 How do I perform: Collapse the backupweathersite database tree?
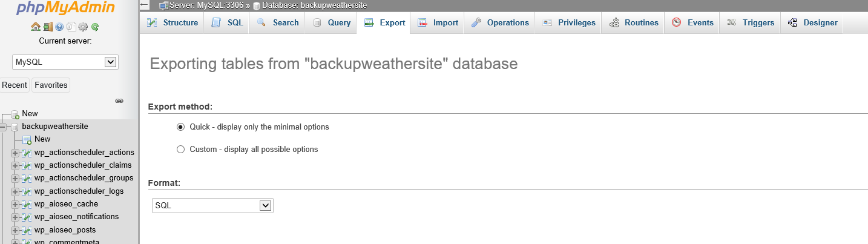pyautogui.click(x=3, y=127)
